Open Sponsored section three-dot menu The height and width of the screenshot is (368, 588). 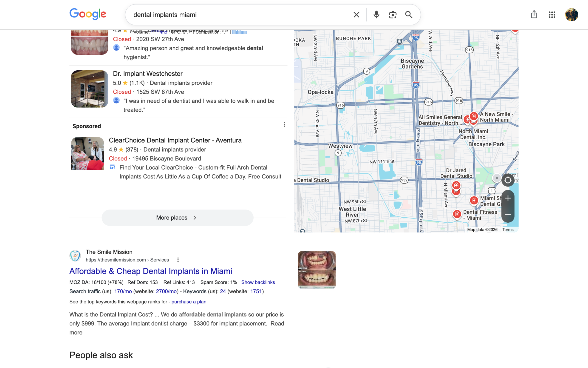coord(284,124)
